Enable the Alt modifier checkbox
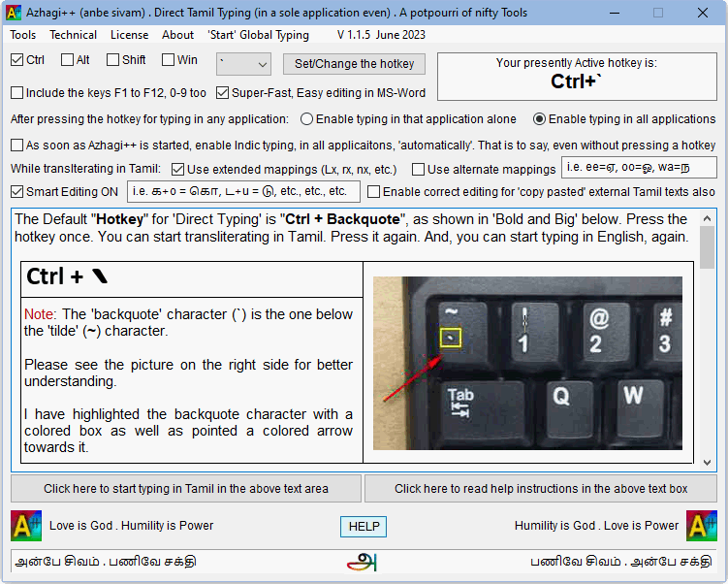Image resolution: width=728 pixels, height=584 pixels. tap(67, 60)
